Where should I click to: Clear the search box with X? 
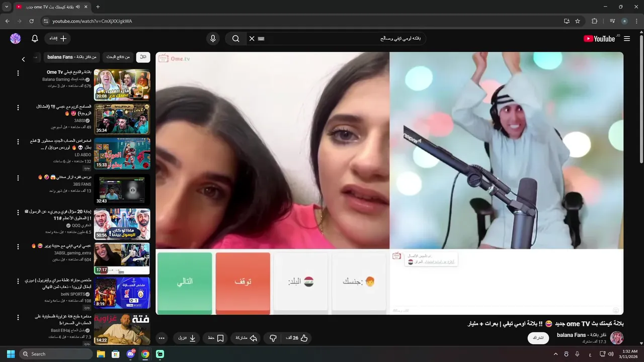click(x=252, y=39)
